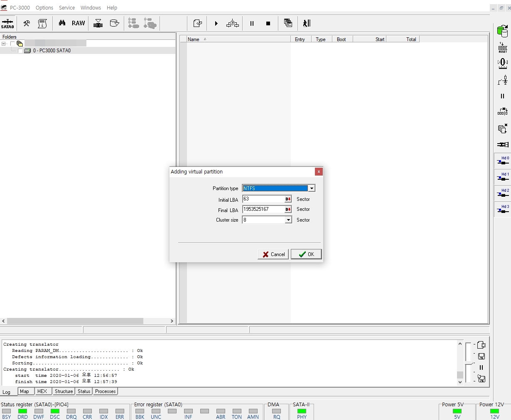Open the Partition type dropdown
Viewport: 511px width, 420px height.
(x=312, y=188)
